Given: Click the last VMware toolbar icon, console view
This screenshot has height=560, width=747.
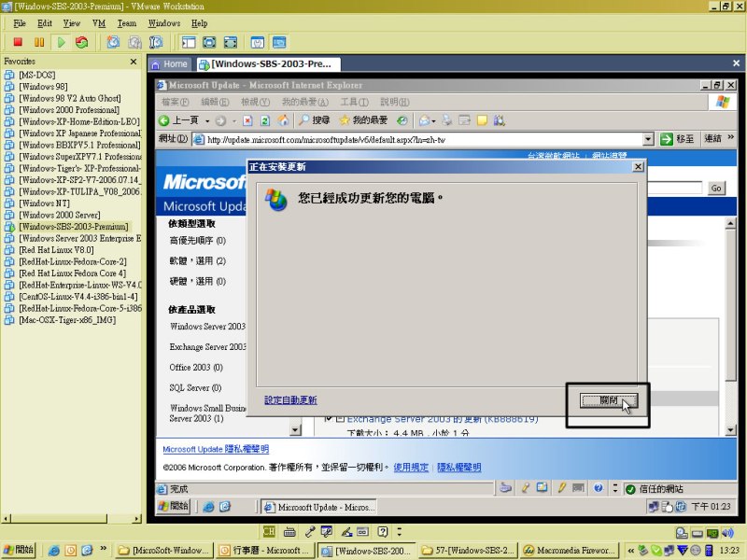Looking at the screenshot, I should [x=279, y=42].
